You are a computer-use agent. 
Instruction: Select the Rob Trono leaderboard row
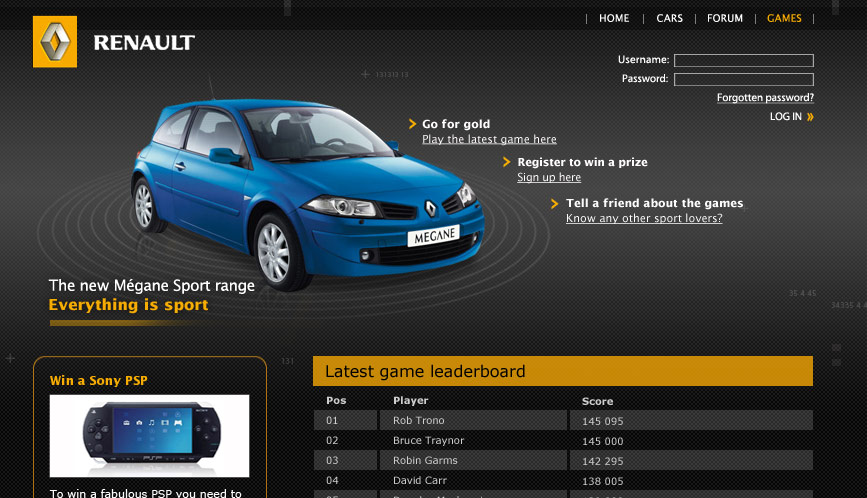tap(563, 420)
